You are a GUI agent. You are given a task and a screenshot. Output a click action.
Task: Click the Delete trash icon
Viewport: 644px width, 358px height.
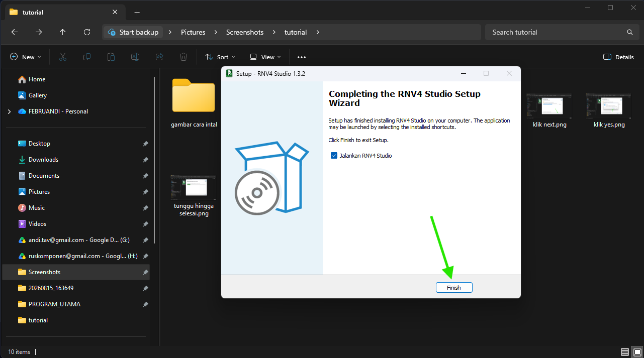[183, 57]
